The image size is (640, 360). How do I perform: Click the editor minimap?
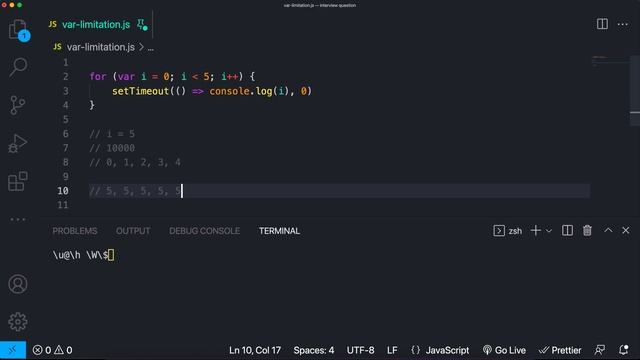pyautogui.click(x=610, y=62)
